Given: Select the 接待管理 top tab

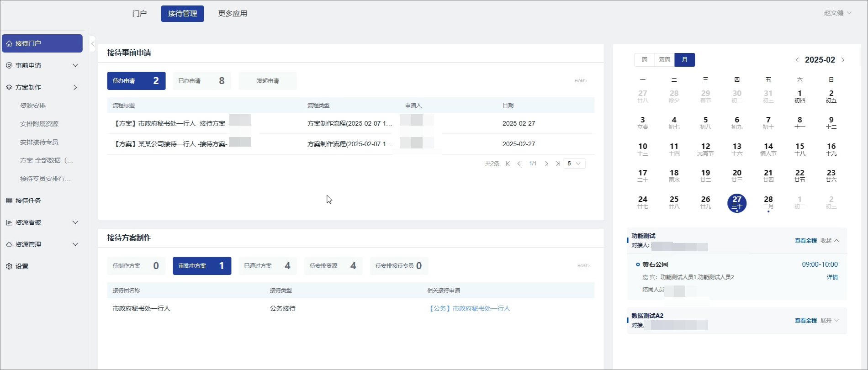Looking at the screenshot, I should [x=182, y=14].
